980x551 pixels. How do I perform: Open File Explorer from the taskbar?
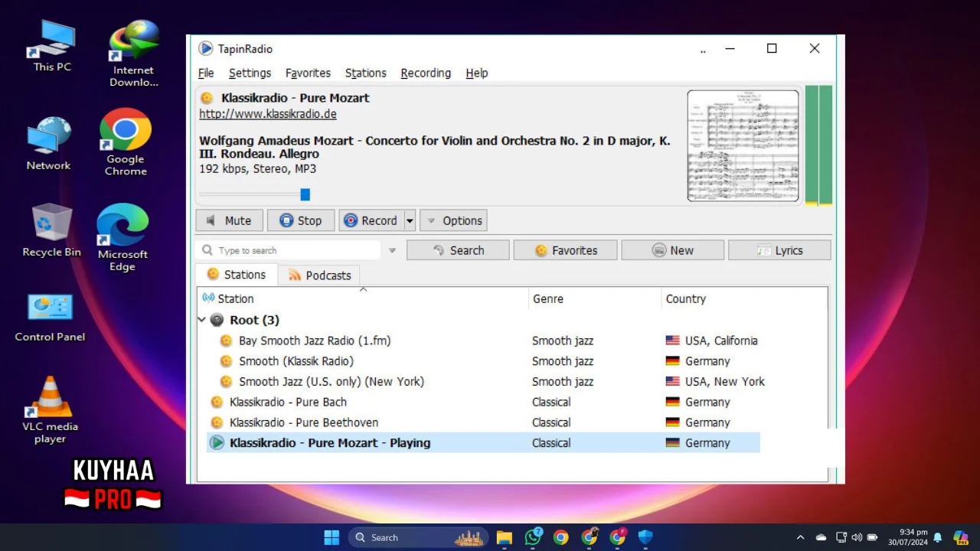504,537
